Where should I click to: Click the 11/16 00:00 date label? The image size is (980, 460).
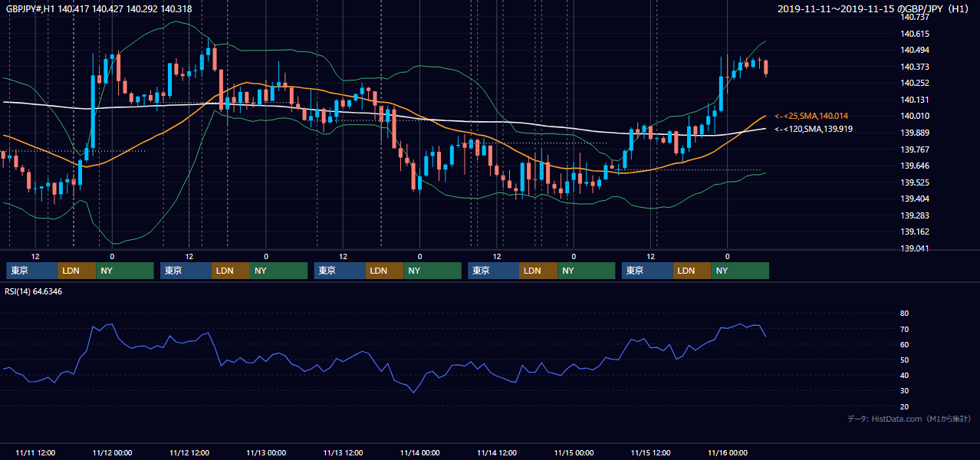click(x=728, y=452)
